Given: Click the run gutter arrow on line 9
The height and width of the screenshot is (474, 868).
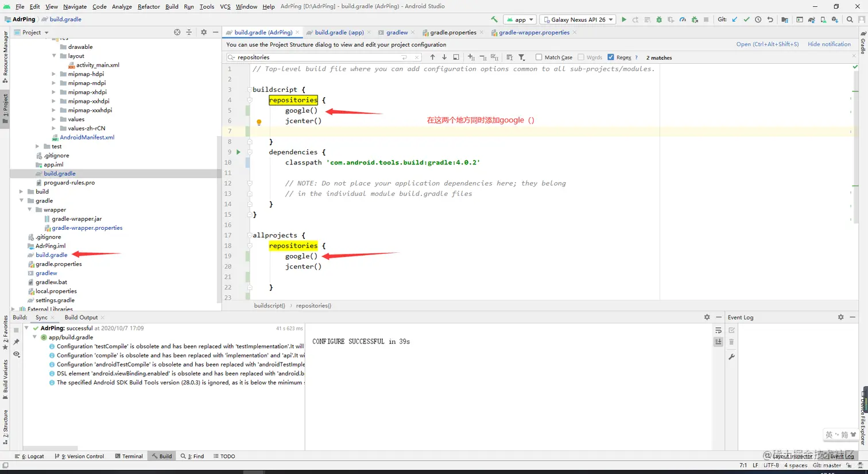Looking at the screenshot, I should pos(238,152).
